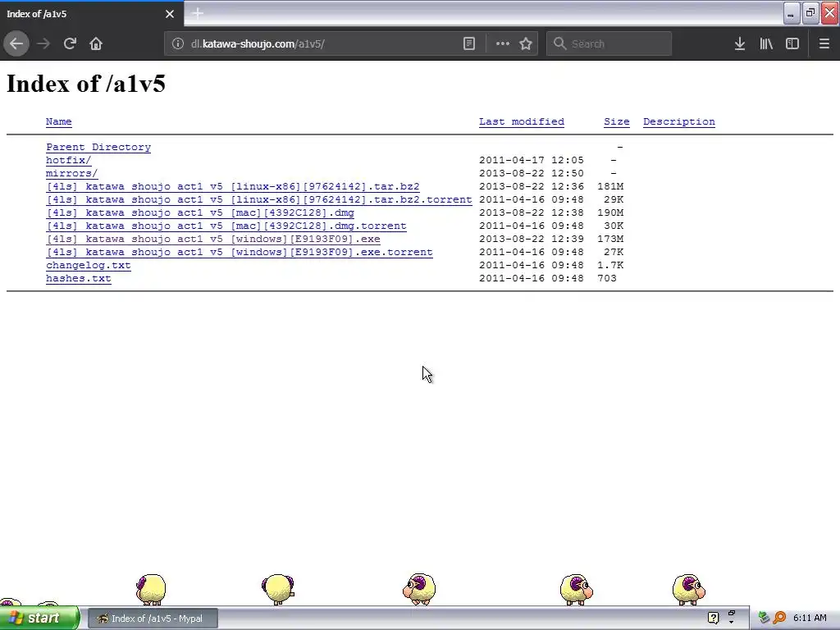
Task: Reload the current page
Action: (70, 43)
